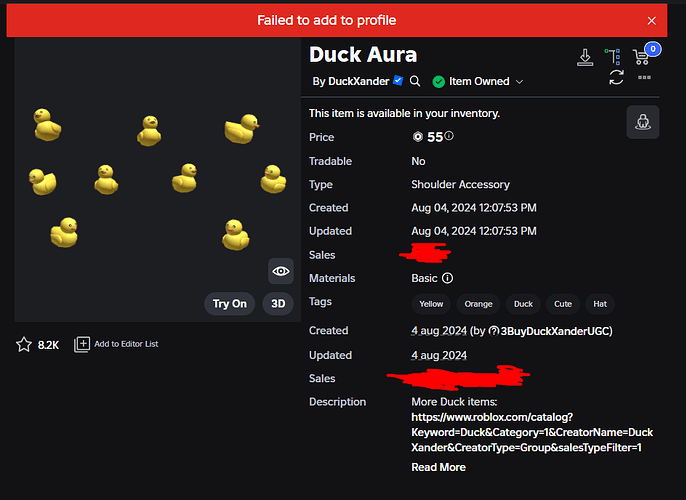Expand the Item Owned dropdown chevron
This screenshot has width=686, height=500.
(519, 82)
